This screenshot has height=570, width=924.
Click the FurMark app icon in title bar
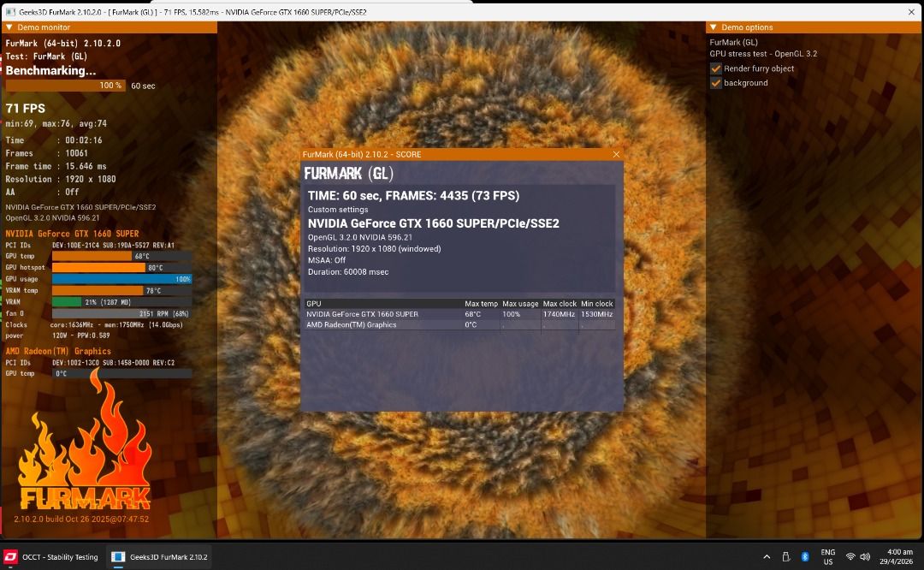10,12
